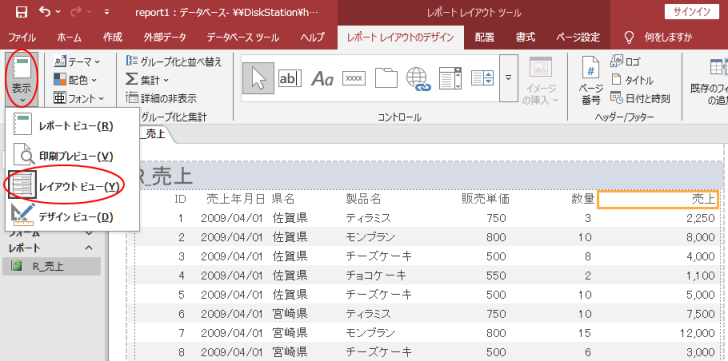Click the Redo arrow icon
728x361 pixels.
pos(77,13)
